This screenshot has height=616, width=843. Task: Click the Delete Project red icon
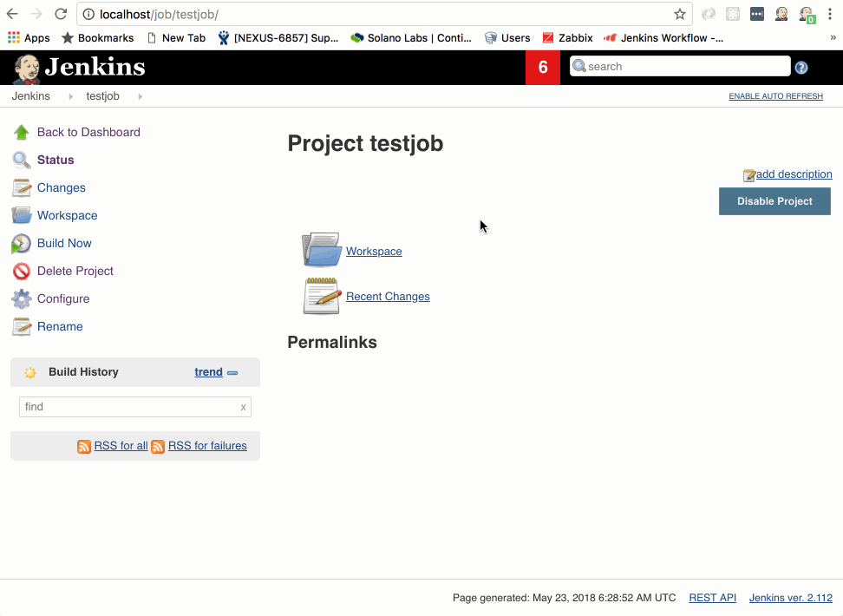22,272
